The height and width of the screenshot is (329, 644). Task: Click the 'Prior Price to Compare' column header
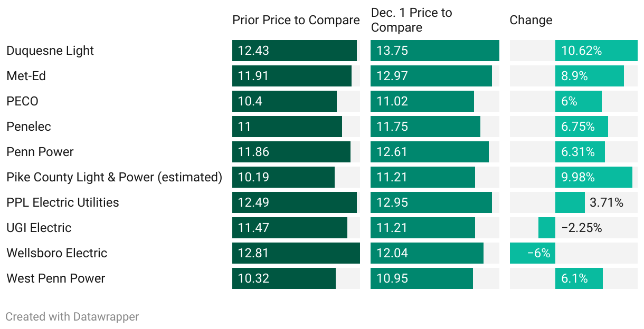pyautogui.click(x=296, y=20)
